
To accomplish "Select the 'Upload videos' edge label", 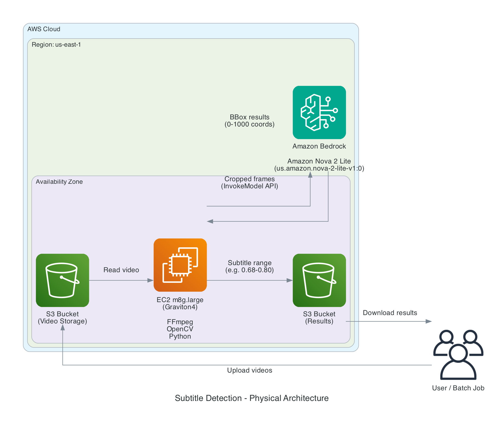I will pyautogui.click(x=250, y=370).
